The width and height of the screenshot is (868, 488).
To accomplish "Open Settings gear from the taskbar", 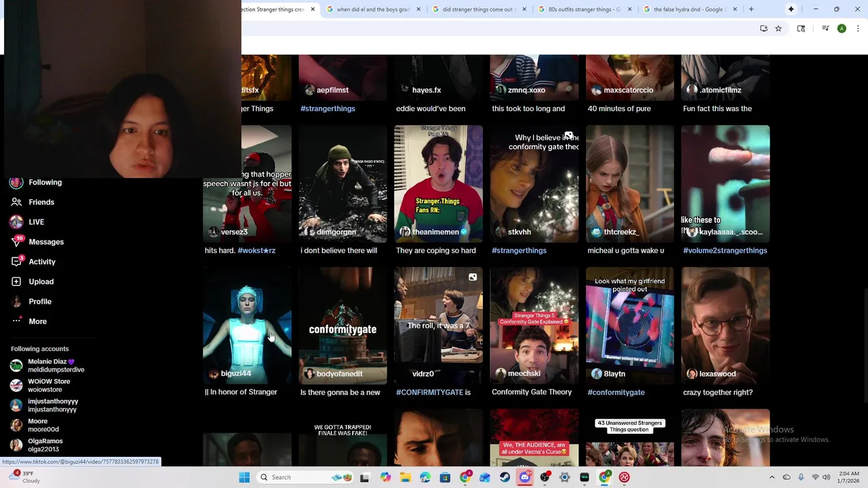I will 564,477.
